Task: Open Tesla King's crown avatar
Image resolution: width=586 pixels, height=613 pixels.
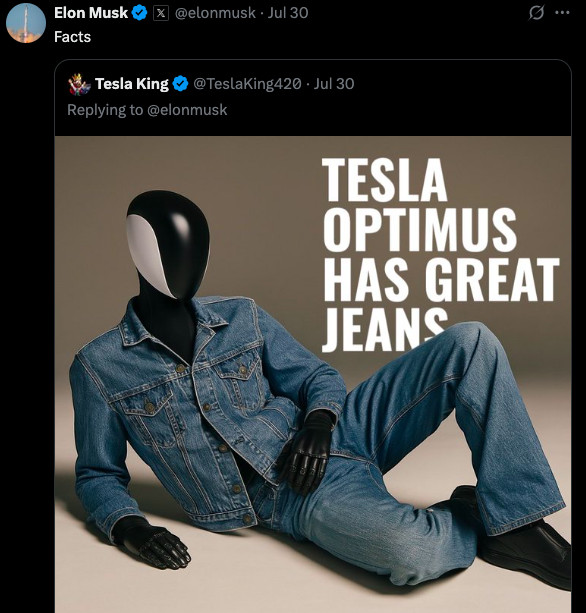Action: (79, 84)
